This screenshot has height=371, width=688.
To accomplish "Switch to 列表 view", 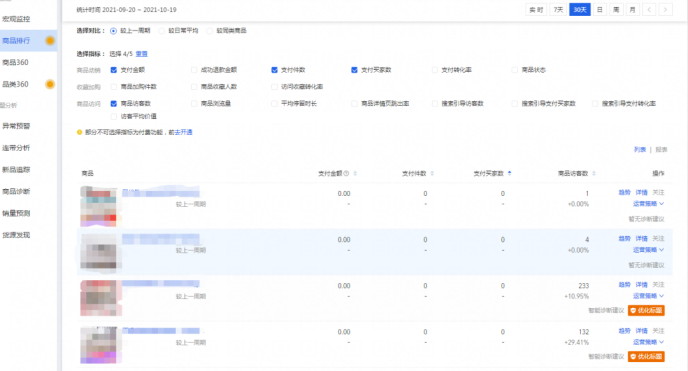I will pos(640,150).
